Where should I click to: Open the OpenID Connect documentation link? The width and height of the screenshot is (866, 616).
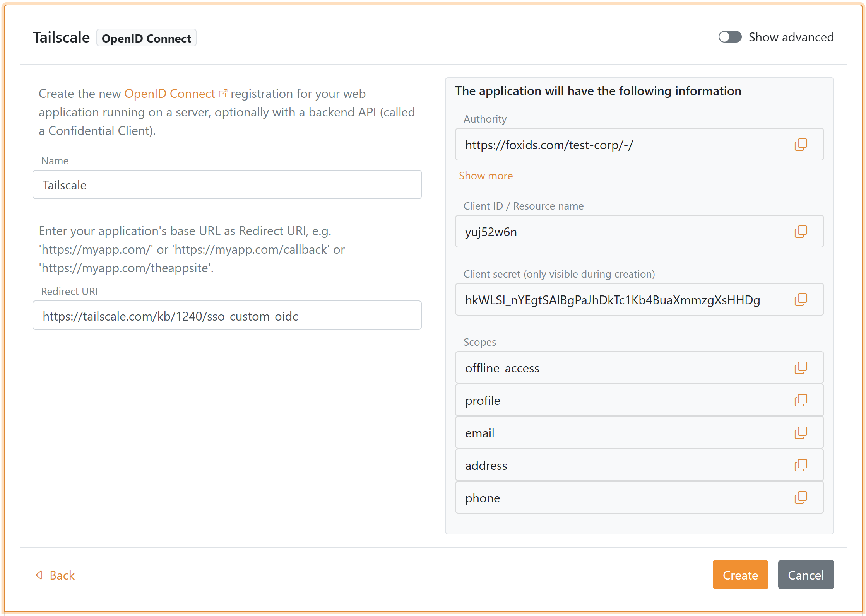pos(170,93)
